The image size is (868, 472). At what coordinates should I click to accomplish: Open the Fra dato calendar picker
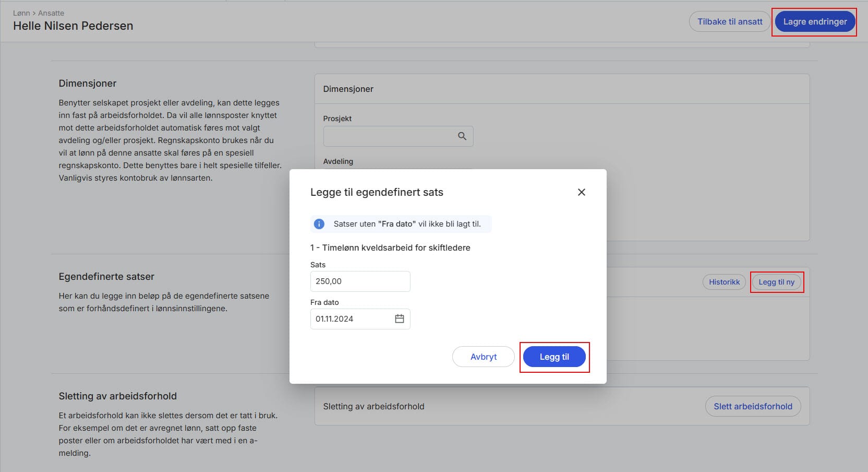399,318
